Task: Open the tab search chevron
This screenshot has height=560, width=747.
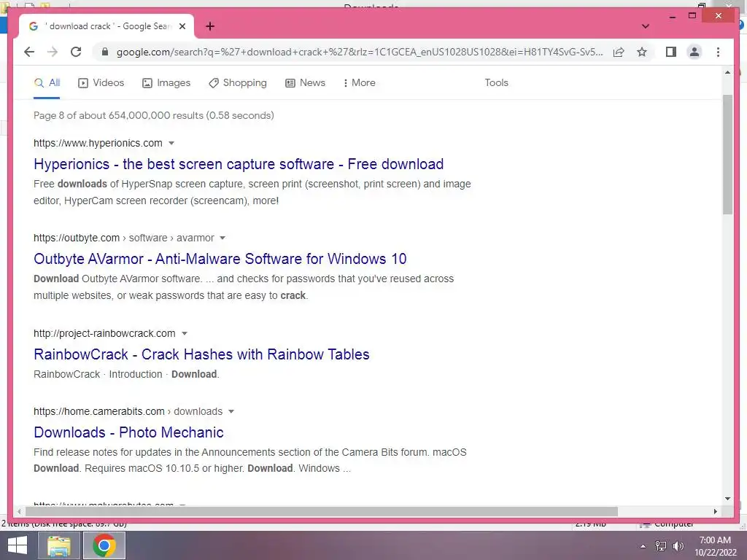Action: tap(645, 26)
